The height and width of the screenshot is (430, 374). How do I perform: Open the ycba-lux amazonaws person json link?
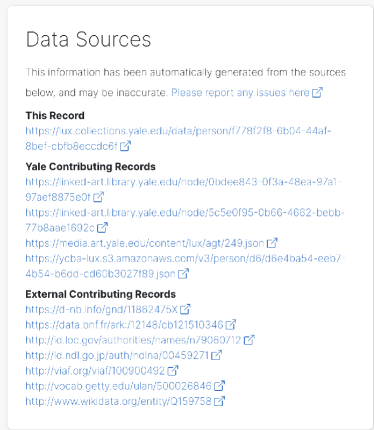[185, 266]
